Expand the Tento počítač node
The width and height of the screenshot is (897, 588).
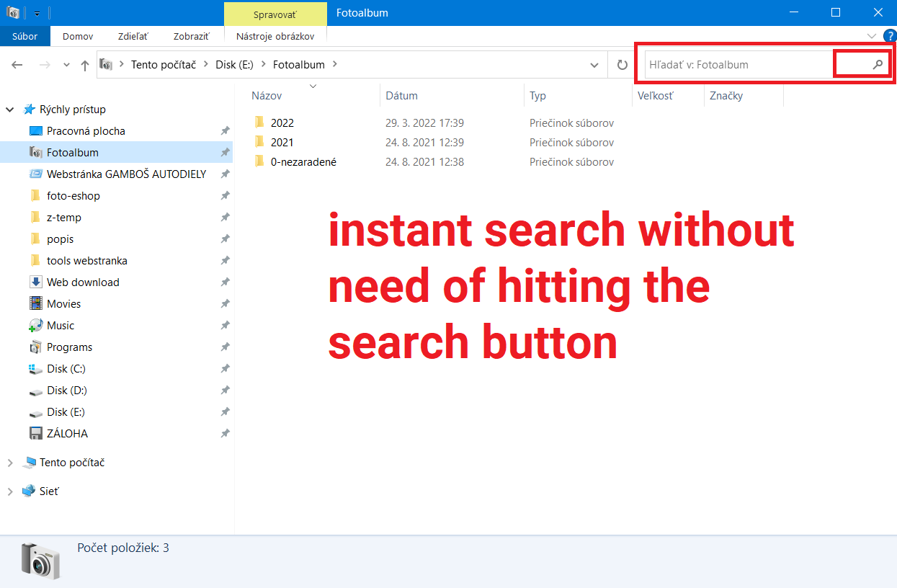point(9,462)
